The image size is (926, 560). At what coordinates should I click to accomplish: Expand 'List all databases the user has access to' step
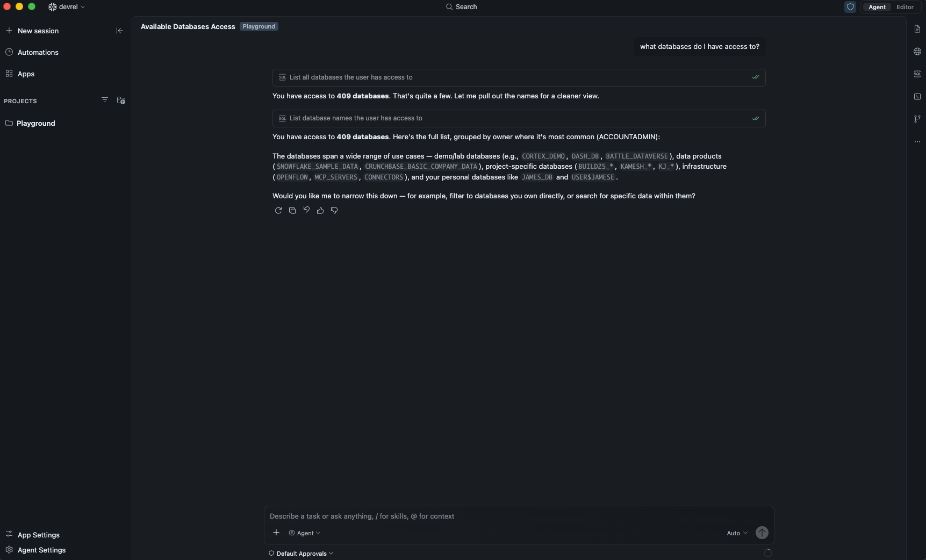[519, 77]
